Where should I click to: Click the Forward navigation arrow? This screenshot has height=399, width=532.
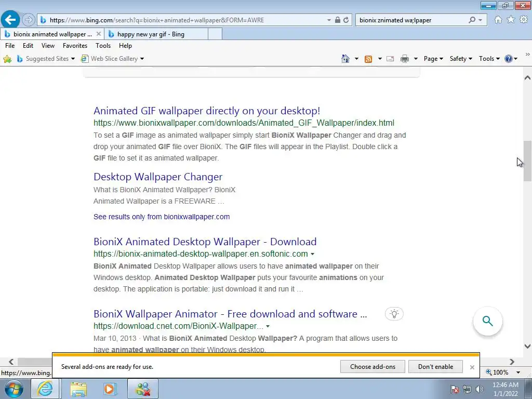click(x=29, y=20)
